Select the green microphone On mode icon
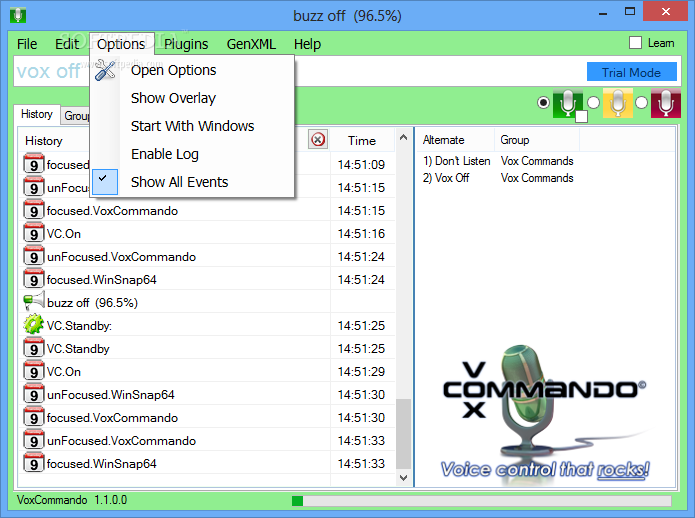This screenshot has width=695, height=518. point(567,103)
